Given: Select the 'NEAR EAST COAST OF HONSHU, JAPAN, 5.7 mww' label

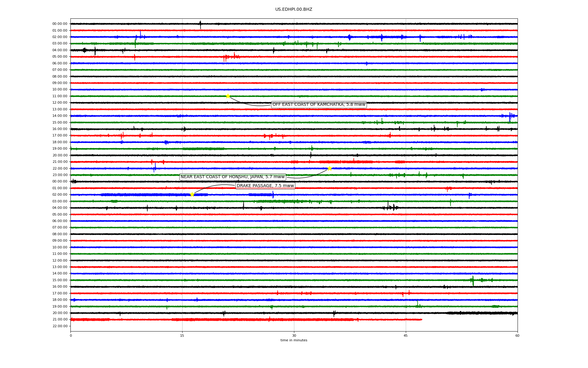Looking at the screenshot, I should (x=233, y=177).
